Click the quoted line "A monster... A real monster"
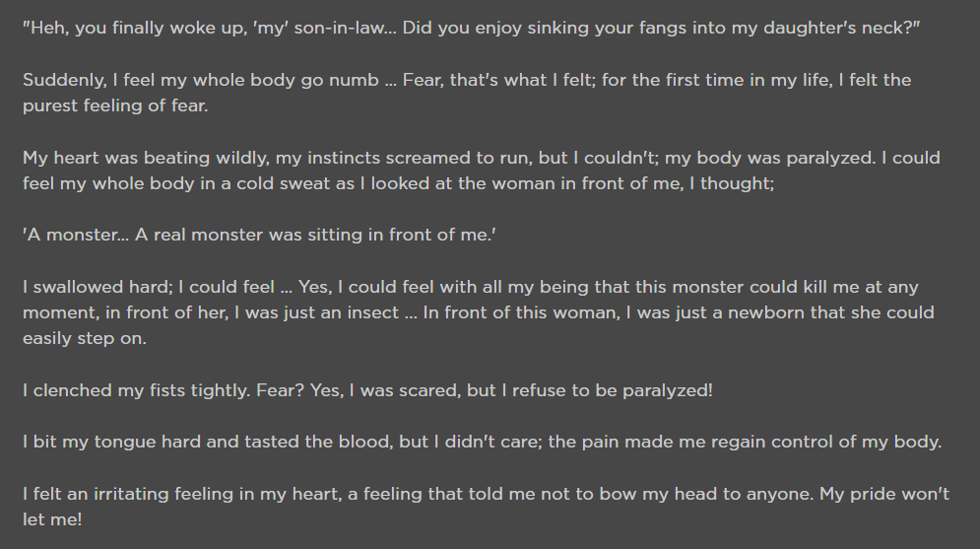The image size is (980, 549). pyautogui.click(x=259, y=236)
